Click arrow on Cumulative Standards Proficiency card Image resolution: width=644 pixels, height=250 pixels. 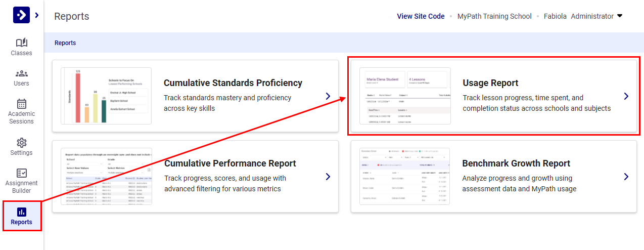[328, 96]
